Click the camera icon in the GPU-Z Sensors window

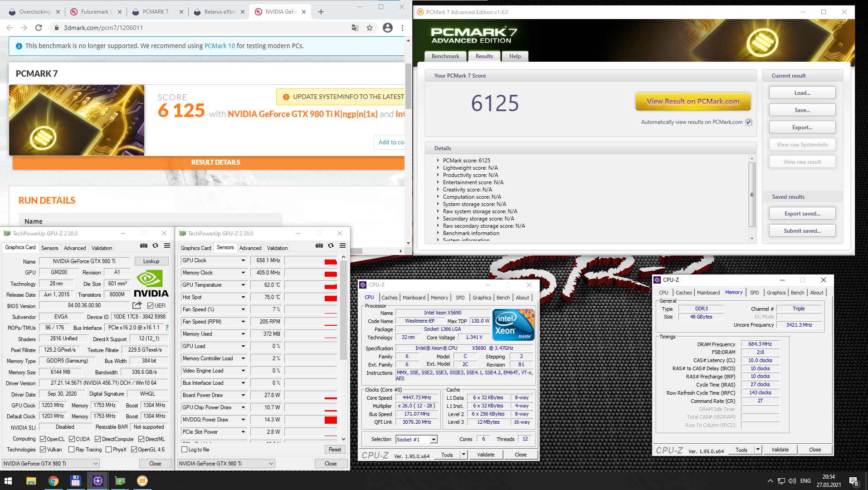tap(319, 245)
